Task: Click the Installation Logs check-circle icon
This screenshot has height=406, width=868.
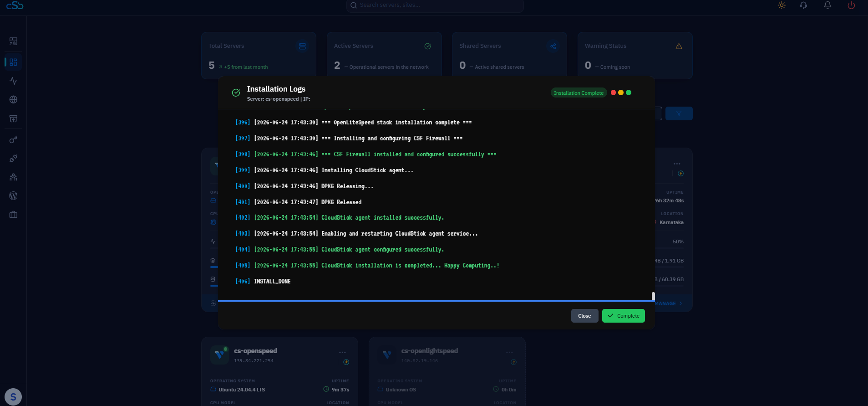Action: (x=236, y=93)
